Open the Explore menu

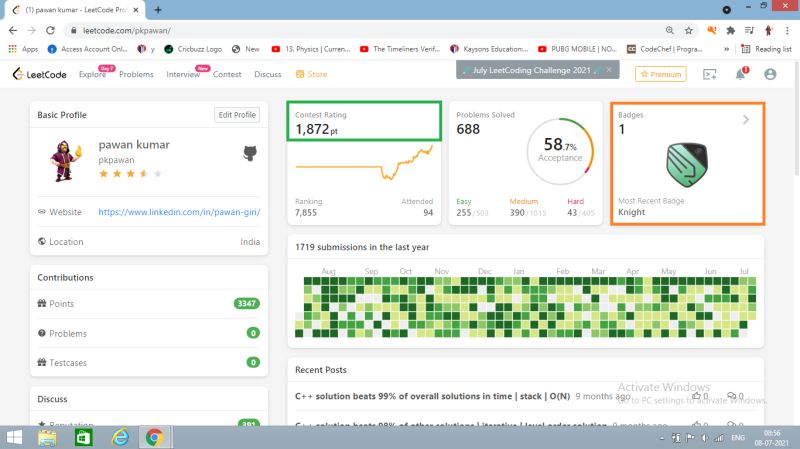point(92,74)
